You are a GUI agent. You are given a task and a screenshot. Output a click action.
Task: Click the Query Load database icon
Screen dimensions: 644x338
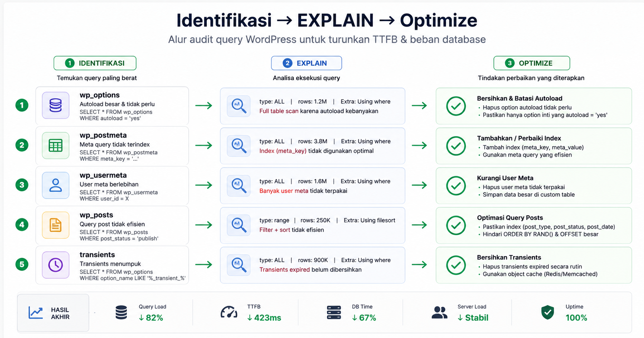coord(121,312)
